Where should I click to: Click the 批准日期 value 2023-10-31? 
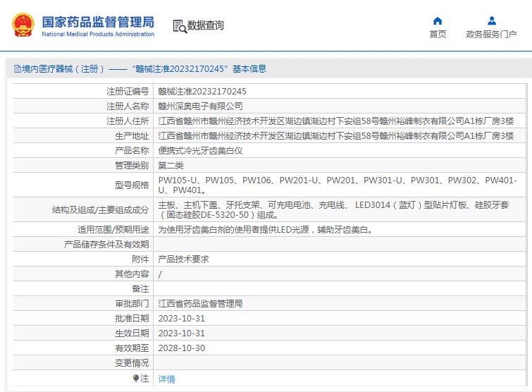[182, 319]
